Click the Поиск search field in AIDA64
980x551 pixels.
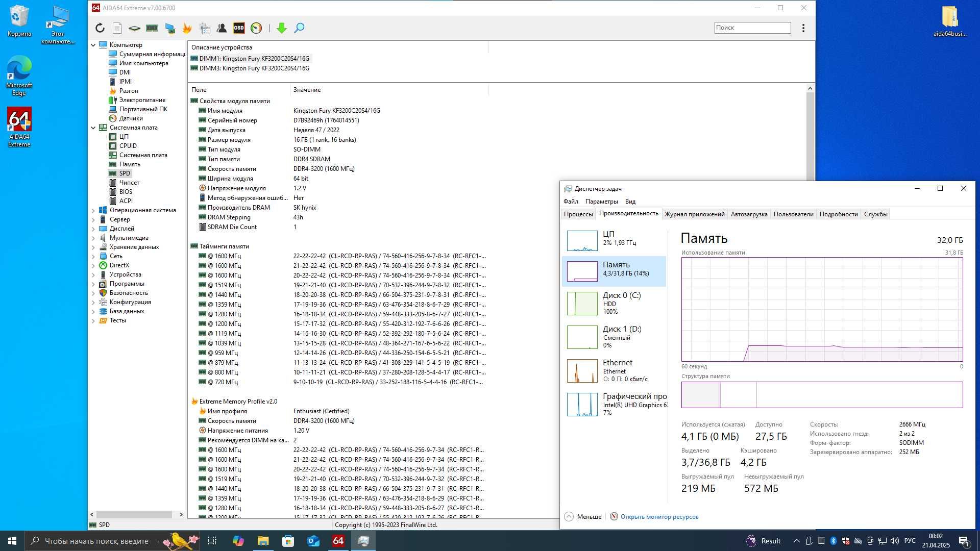(752, 28)
